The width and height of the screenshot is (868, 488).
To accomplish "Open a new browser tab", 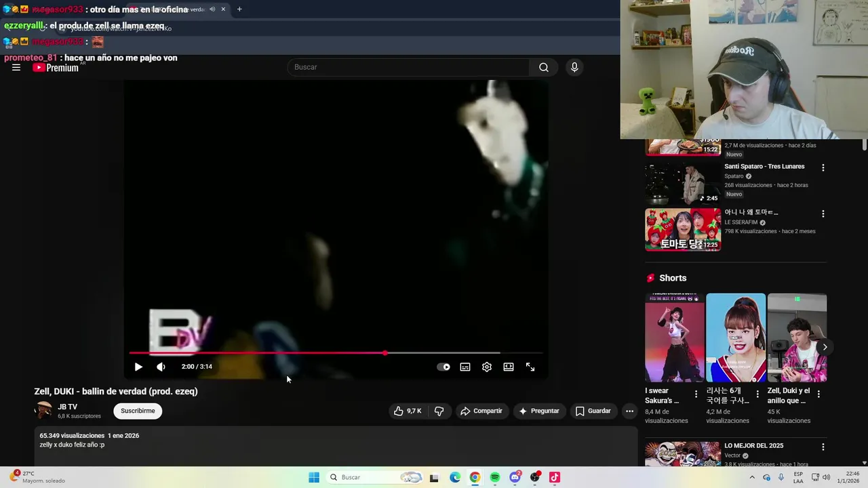I will pyautogui.click(x=239, y=9).
